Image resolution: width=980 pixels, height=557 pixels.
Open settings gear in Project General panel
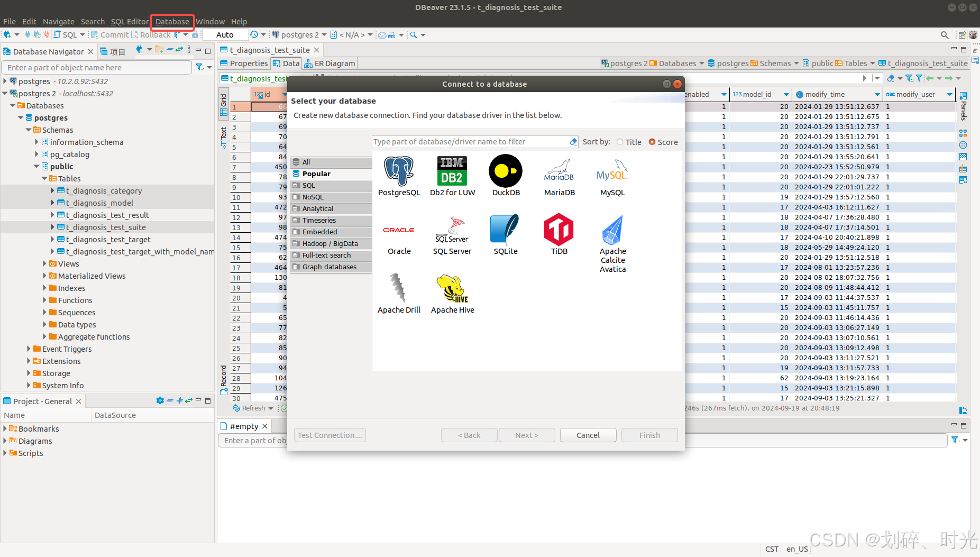(x=160, y=400)
